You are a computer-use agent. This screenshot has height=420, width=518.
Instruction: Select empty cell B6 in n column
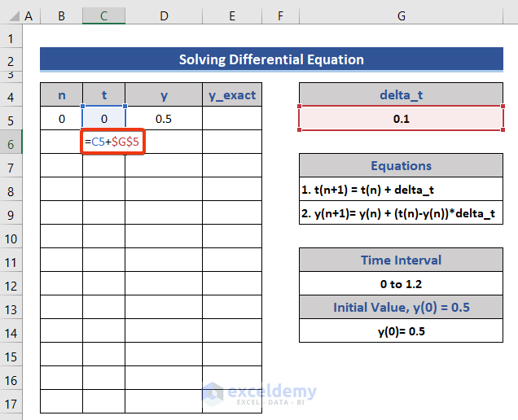point(61,142)
